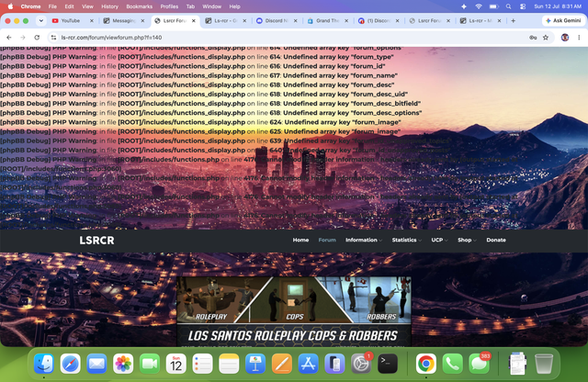Click the LSRCR site logo
The image size is (588, 382).
[x=96, y=241]
